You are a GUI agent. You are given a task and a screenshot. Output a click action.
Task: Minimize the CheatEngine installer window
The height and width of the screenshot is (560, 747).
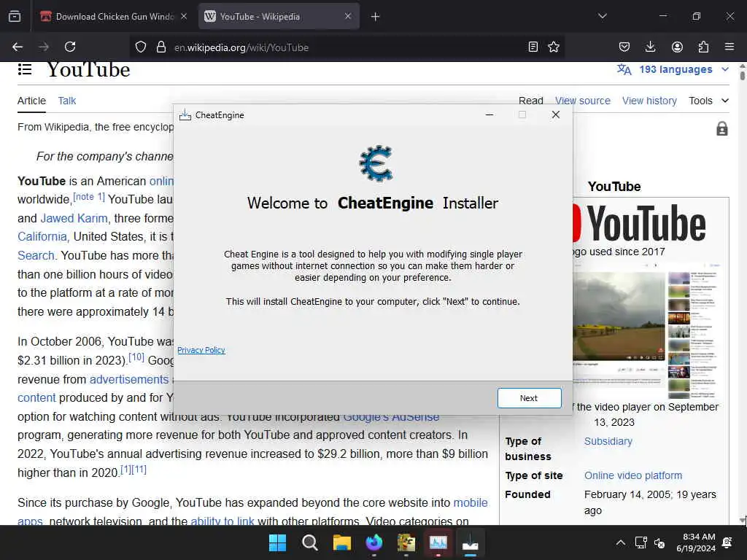point(489,114)
